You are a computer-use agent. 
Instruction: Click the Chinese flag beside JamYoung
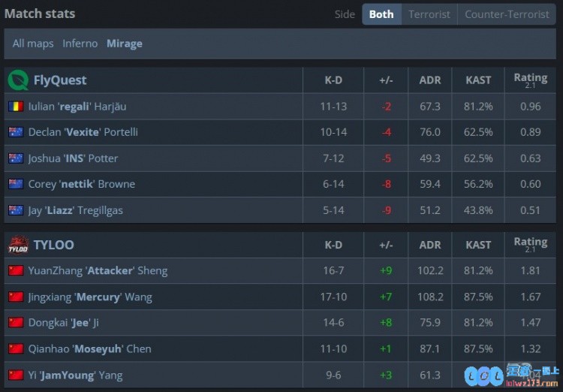pos(16,375)
